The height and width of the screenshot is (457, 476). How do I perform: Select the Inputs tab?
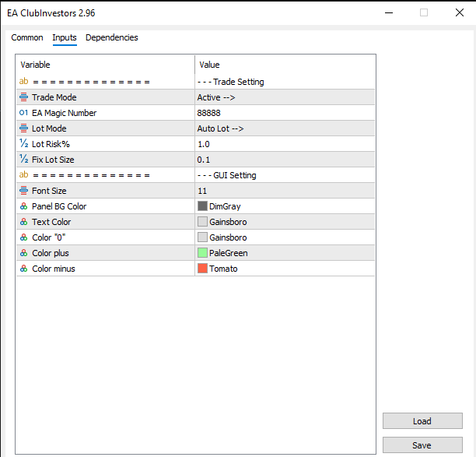tap(65, 37)
